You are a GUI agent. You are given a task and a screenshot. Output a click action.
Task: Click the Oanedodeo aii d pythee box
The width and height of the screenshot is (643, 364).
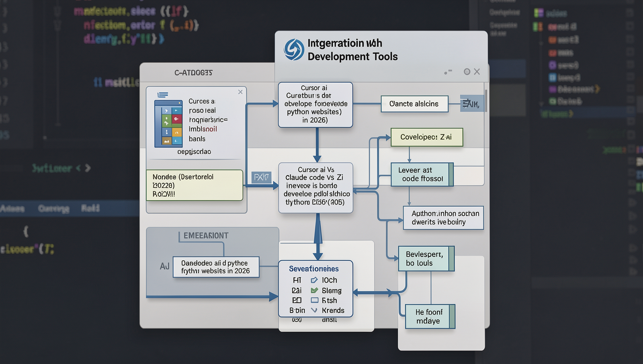216,267
